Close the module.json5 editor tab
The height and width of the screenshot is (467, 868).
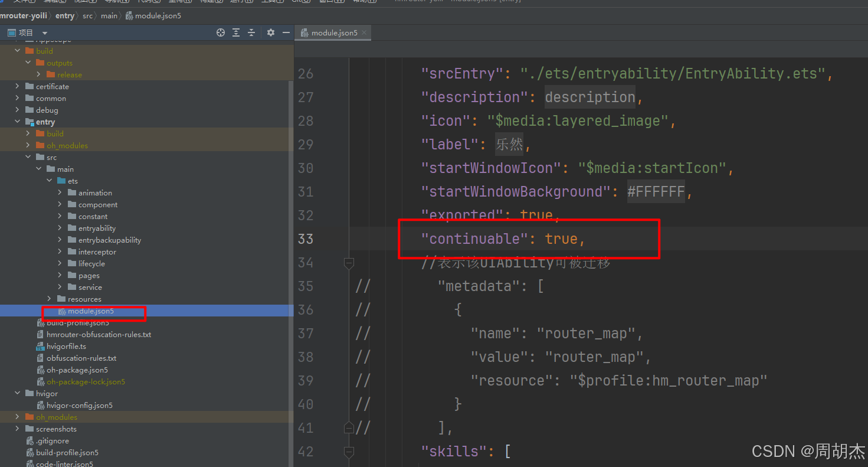(x=364, y=32)
